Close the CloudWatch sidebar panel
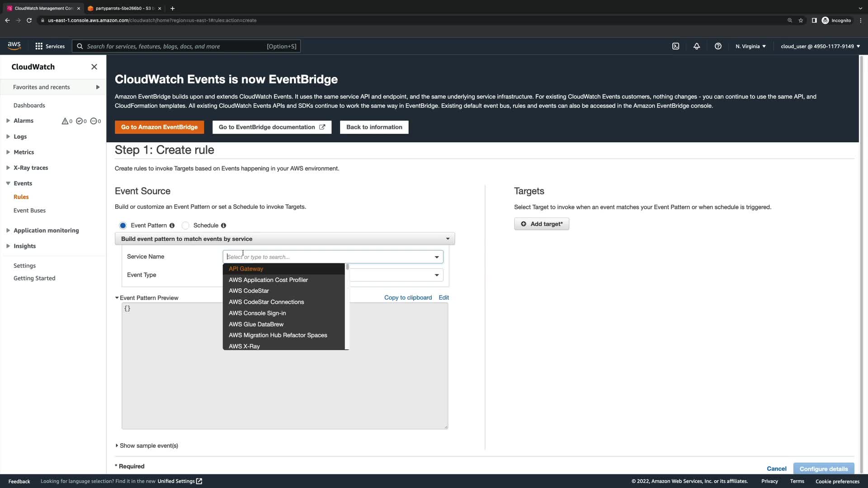Image resolution: width=868 pixels, height=488 pixels. 94,67
